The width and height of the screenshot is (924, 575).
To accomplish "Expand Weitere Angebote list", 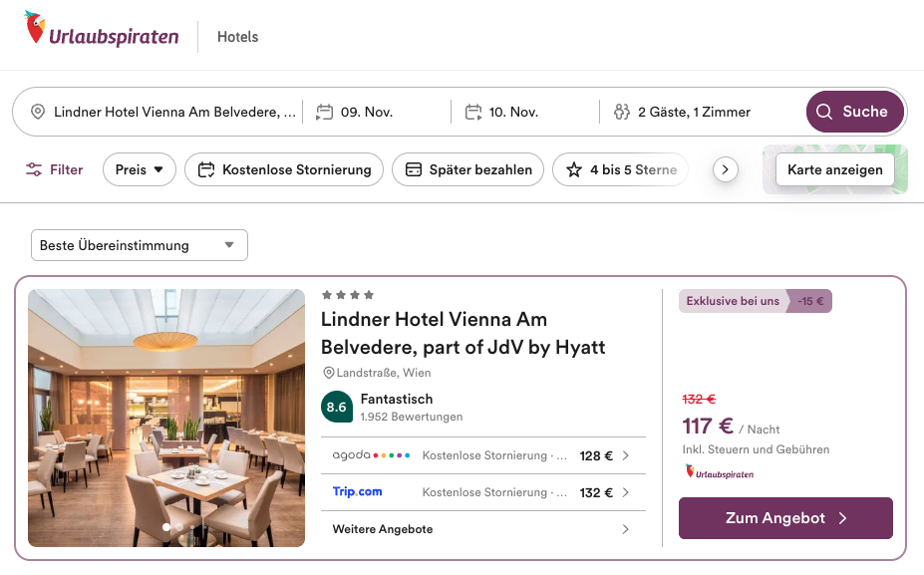I will [482, 529].
